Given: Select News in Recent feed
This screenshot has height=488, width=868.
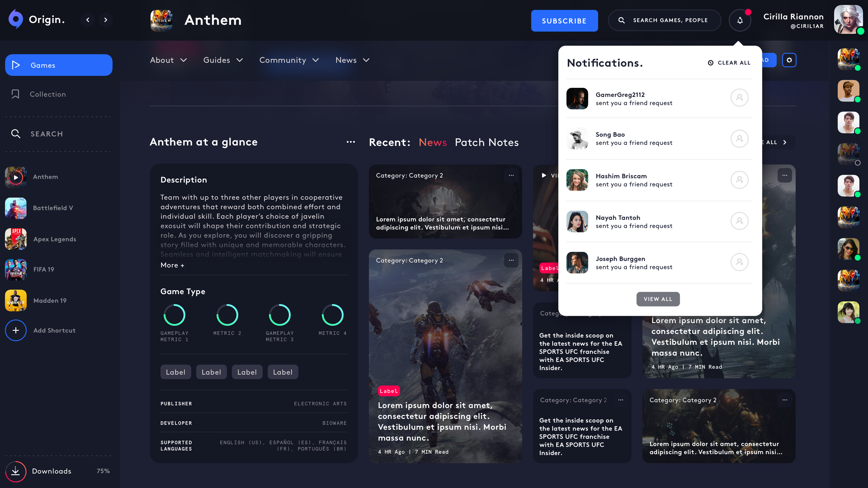Looking at the screenshot, I should (432, 142).
